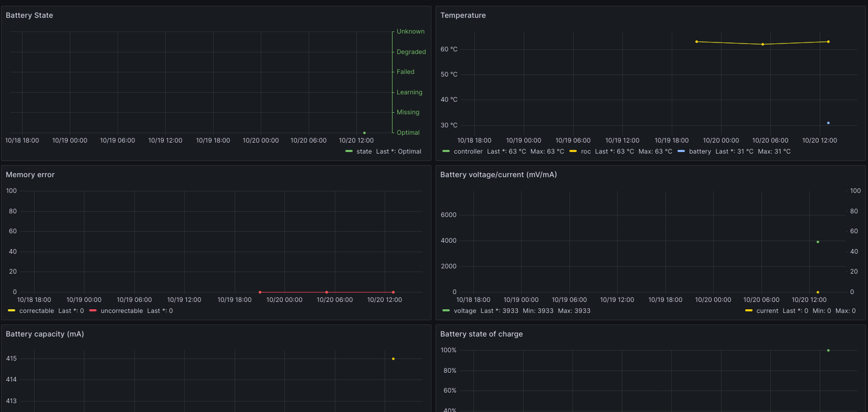
Task: Click the green color swatch beside state
Action: (349, 151)
